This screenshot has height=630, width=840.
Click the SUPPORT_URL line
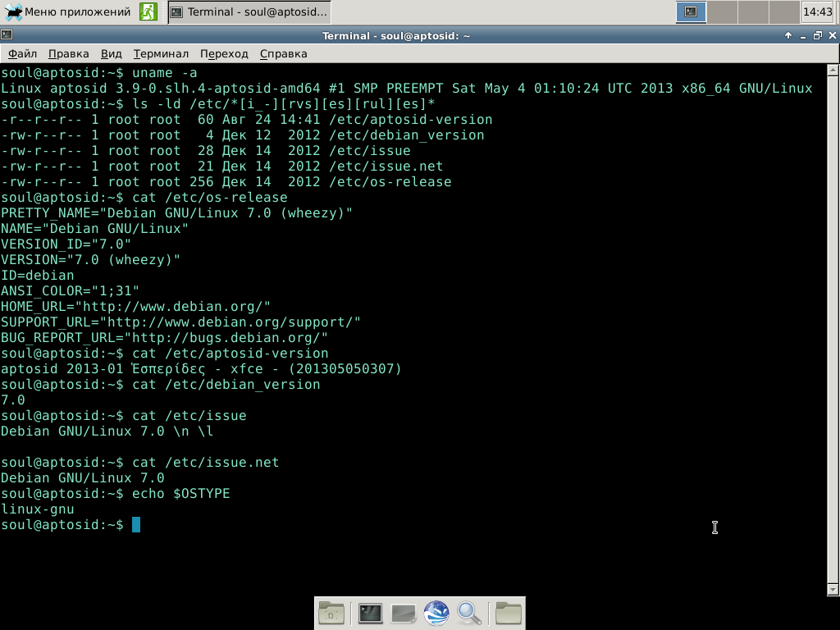[x=180, y=322]
